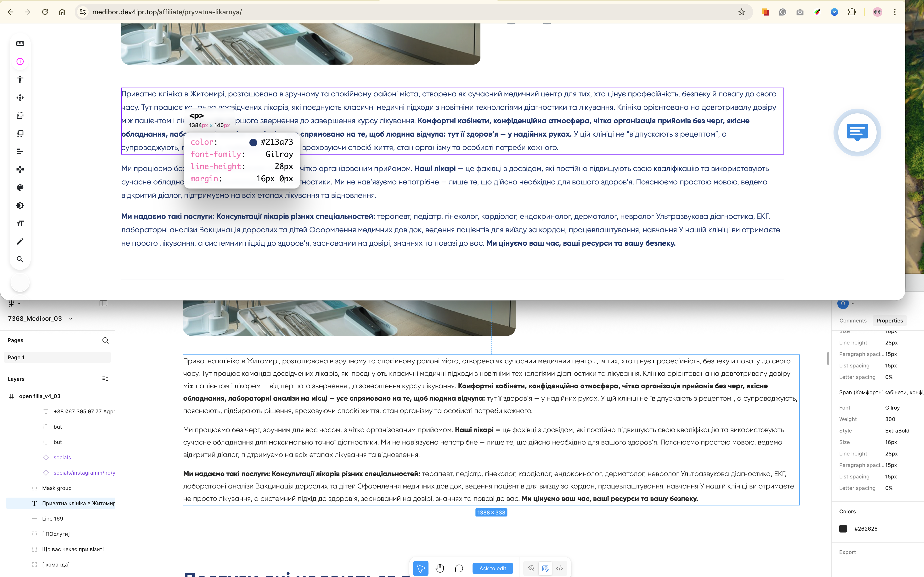This screenshot has height=577, width=924.
Task: Expand the 7368_Medibor_03 file name dropdown
Action: (x=70, y=319)
